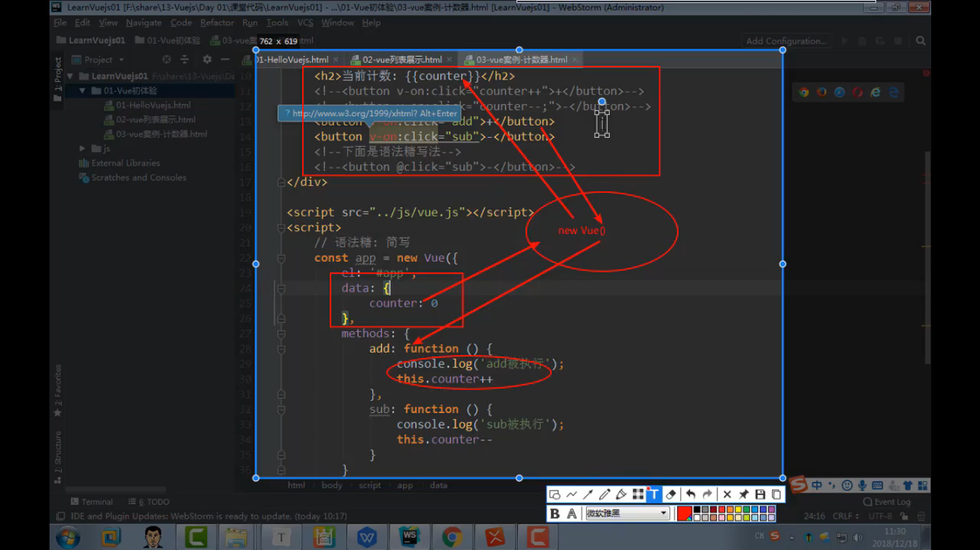Open Project panel settings gear
This screenshot has height=550, width=980.
pos(207,60)
